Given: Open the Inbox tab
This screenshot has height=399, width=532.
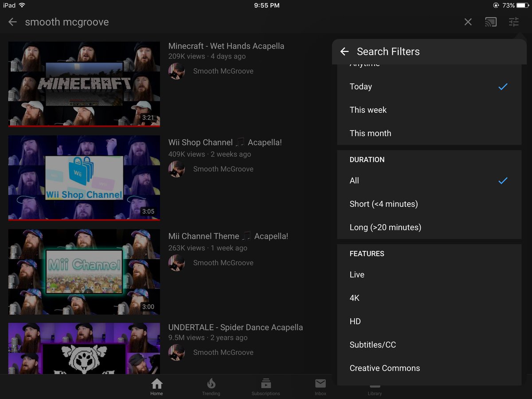Looking at the screenshot, I should (321, 387).
